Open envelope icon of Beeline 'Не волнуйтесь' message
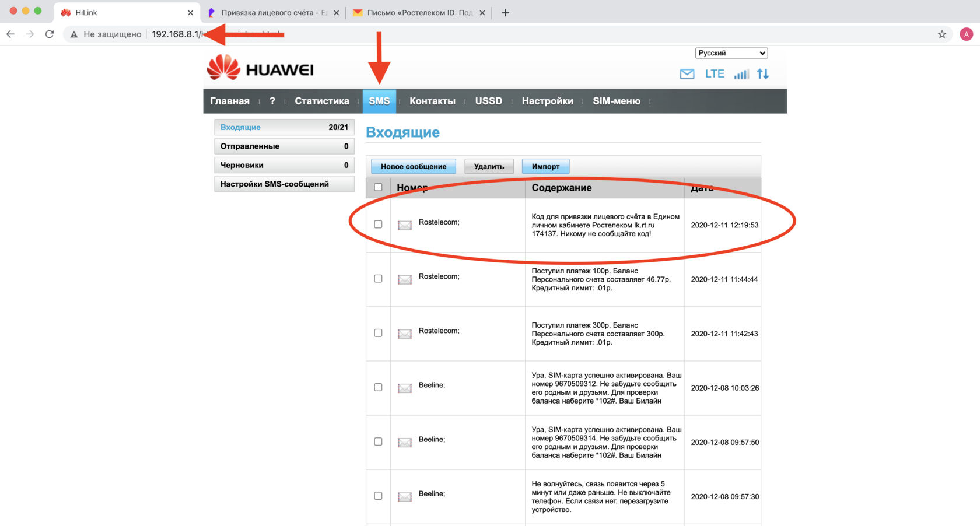This screenshot has height=526, width=980. (x=405, y=496)
